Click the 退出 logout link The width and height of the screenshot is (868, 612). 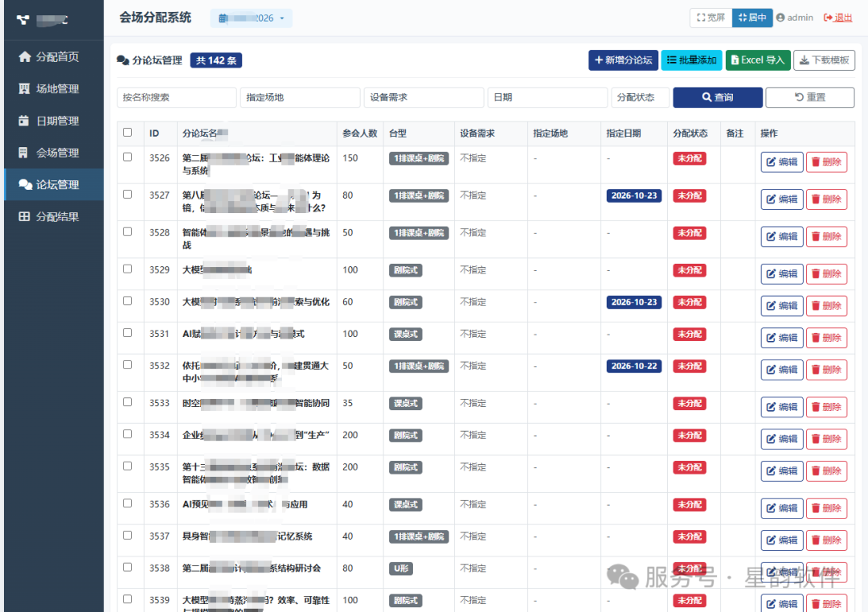(x=837, y=18)
